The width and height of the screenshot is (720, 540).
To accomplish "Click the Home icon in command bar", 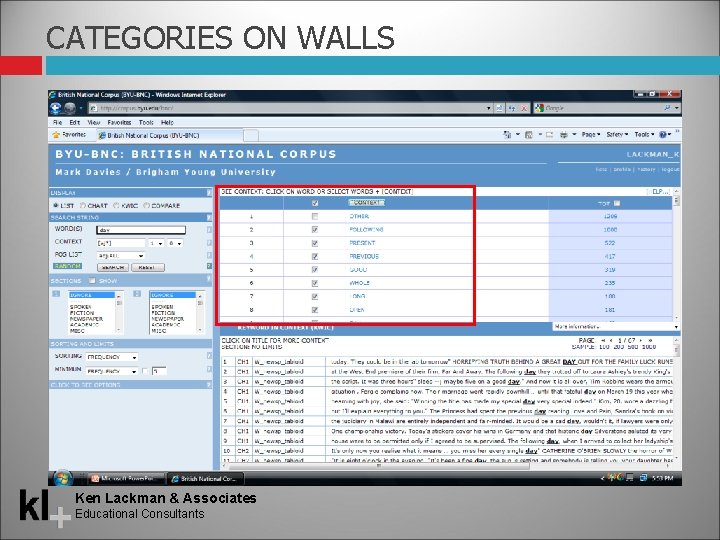I will coord(507,135).
